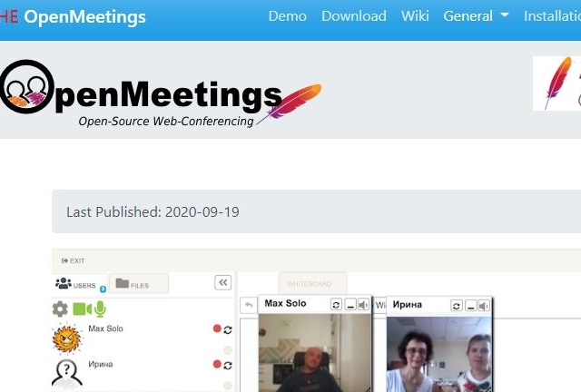Click the Last Published date text
Image resolution: width=581 pixels, height=392 pixels.
[153, 212]
